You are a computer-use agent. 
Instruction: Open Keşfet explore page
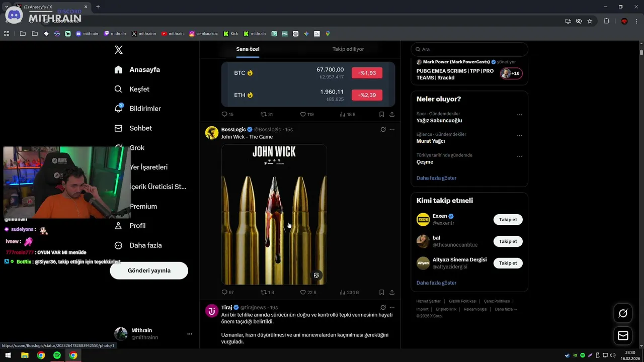(x=132, y=89)
